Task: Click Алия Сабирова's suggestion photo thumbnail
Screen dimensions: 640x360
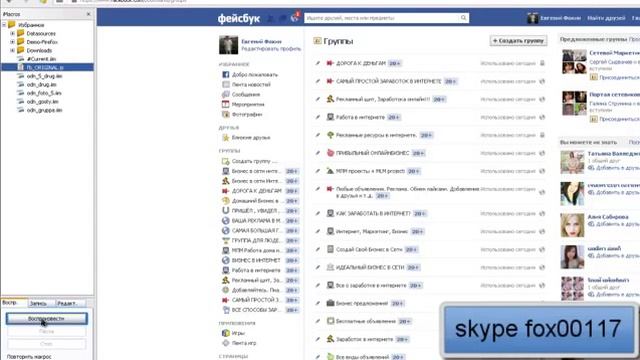Action: (x=572, y=225)
